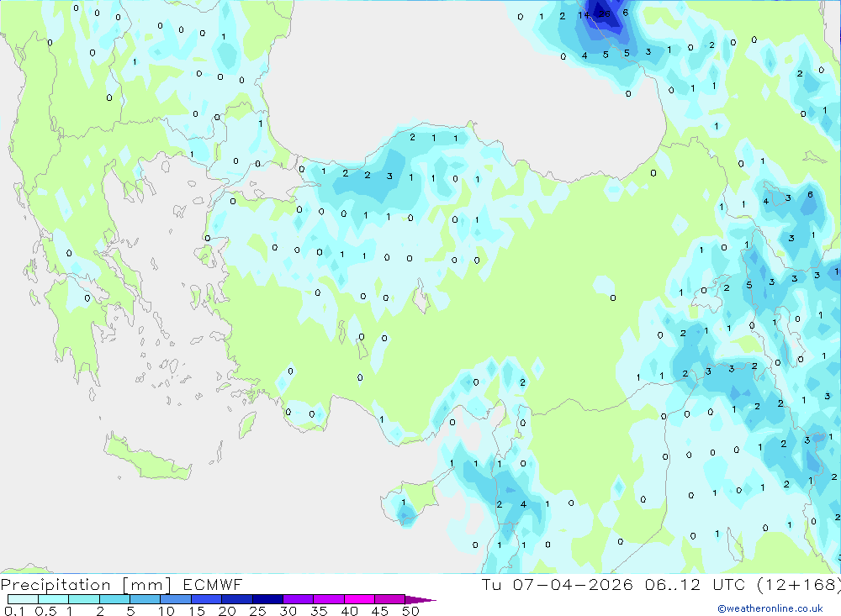Select the 5–10 mm legend color swatch

[x=145, y=599]
